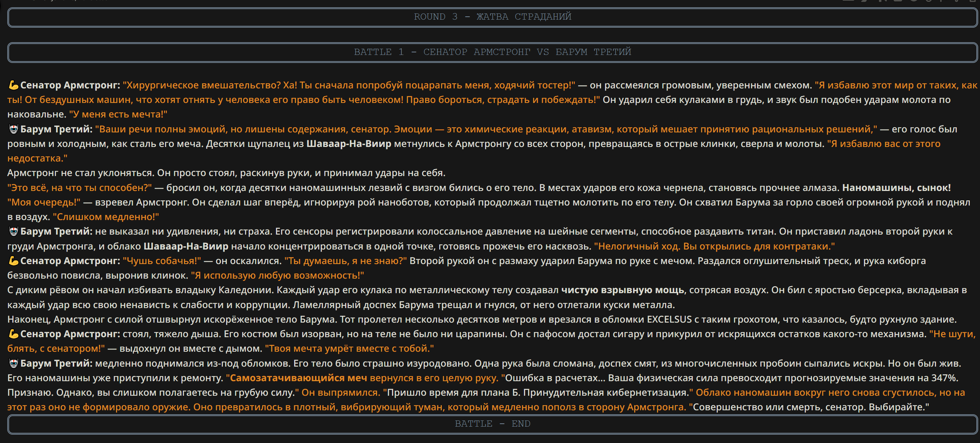
Task: Click the quote "Чушь собачья!"
Action: 162,261
